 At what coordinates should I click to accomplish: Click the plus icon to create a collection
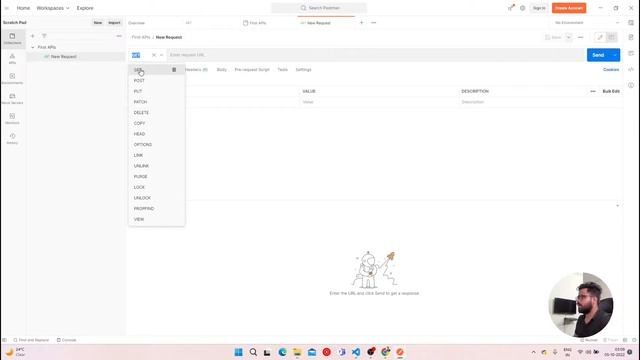(33, 36)
